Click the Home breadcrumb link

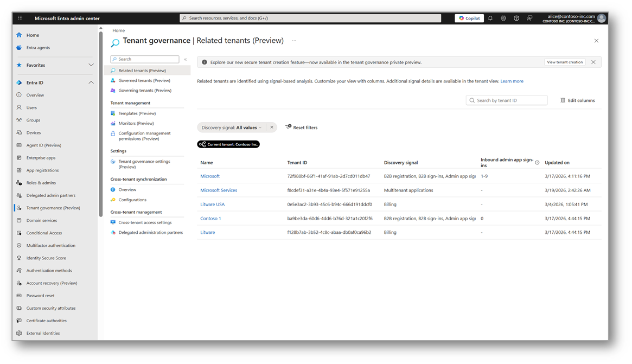tap(118, 30)
